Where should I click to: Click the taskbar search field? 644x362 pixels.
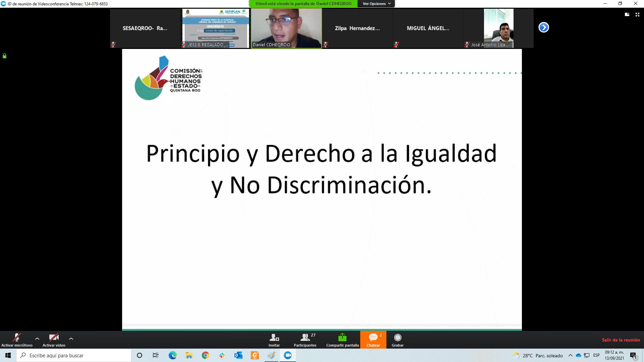click(x=74, y=355)
